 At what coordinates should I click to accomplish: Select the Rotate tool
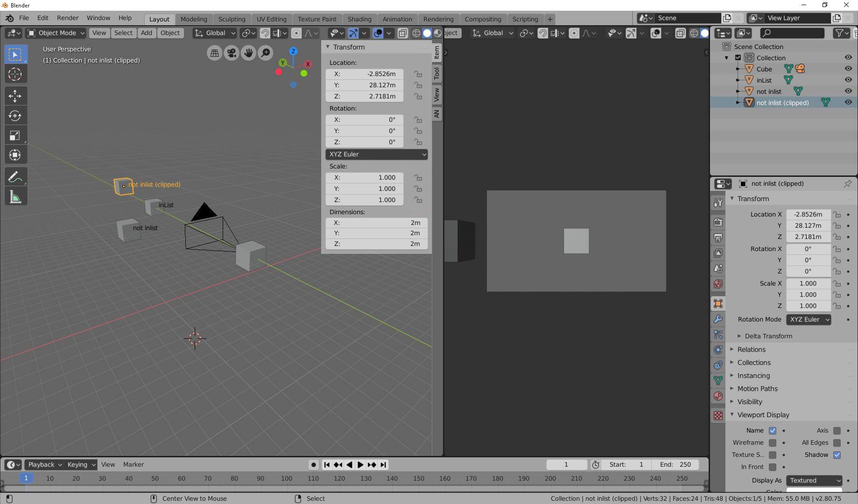pyautogui.click(x=15, y=115)
